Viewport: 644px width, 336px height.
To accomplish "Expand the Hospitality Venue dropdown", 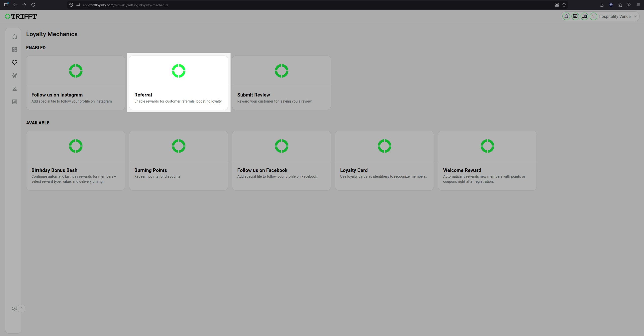I will coord(618,16).
